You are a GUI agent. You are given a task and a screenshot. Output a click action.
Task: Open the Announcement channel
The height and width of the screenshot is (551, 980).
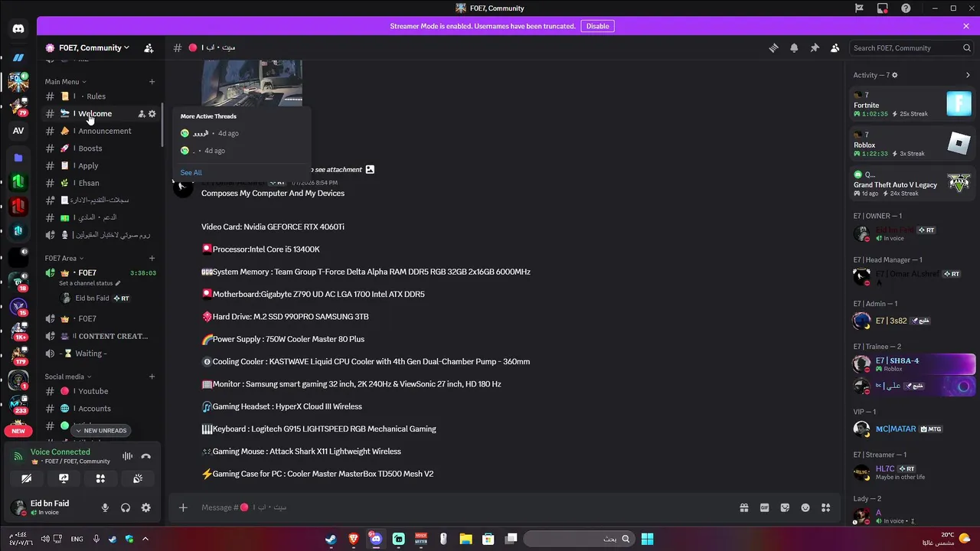coord(101,131)
